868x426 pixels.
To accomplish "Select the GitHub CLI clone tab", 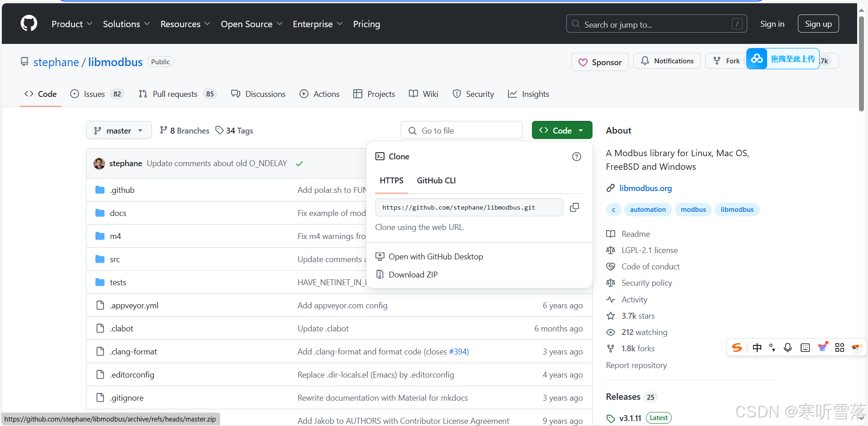I will click(436, 181).
